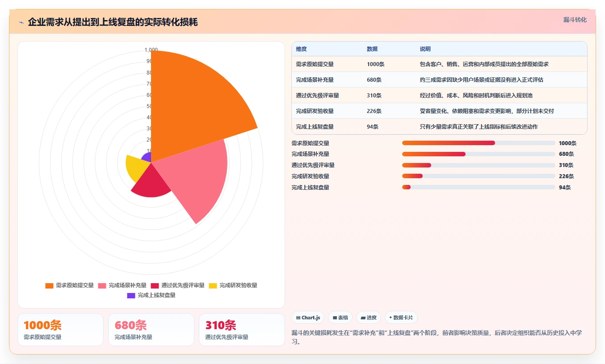Click the small purple chart segment
The height and width of the screenshot is (364, 605).
(x=147, y=158)
